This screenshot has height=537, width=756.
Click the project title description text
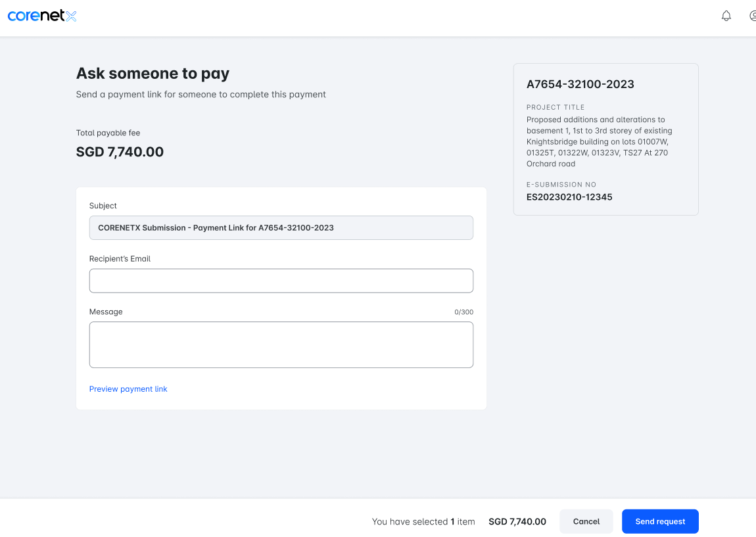click(599, 141)
